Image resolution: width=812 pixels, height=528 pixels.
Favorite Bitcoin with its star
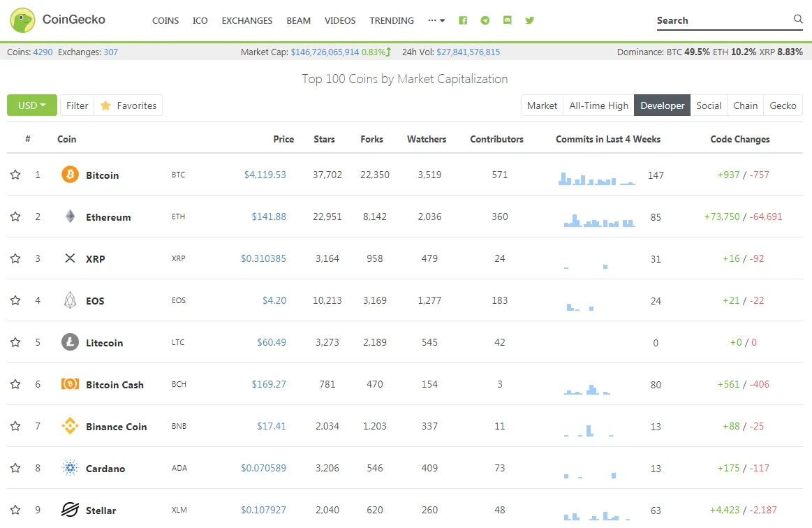pyautogui.click(x=15, y=175)
